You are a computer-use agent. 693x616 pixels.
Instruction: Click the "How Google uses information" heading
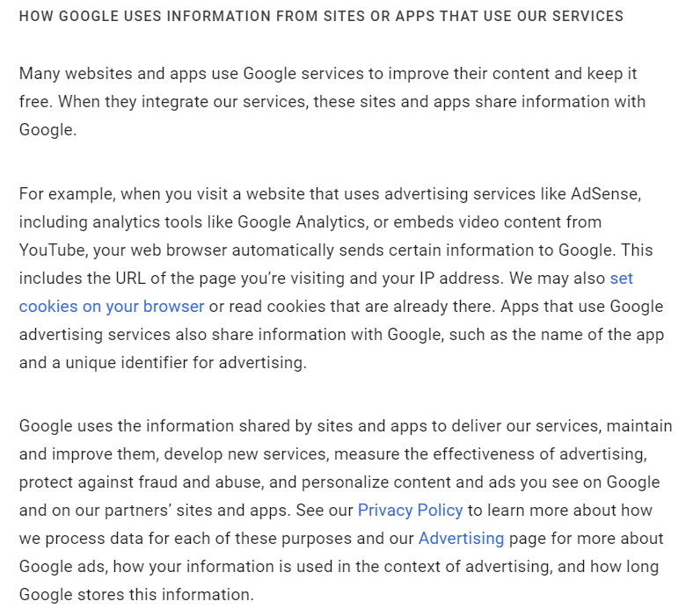click(321, 17)
